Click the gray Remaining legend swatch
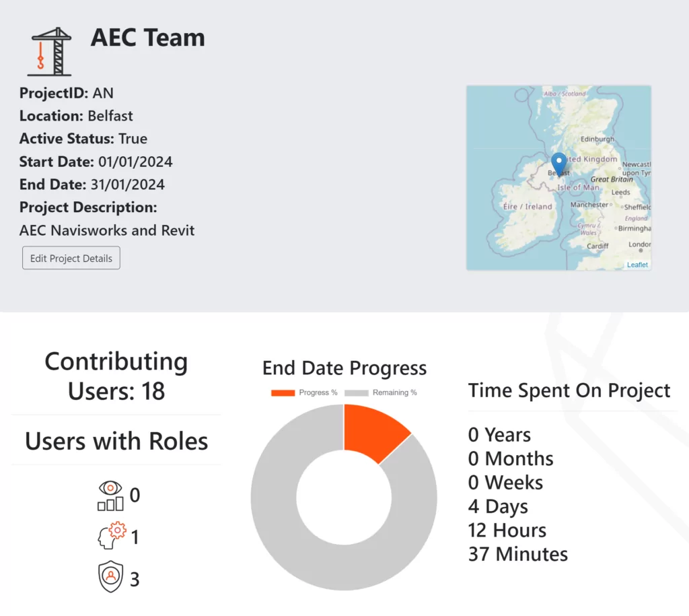The height and width of the screenshot is (616, 689). (x=357, y=392)
